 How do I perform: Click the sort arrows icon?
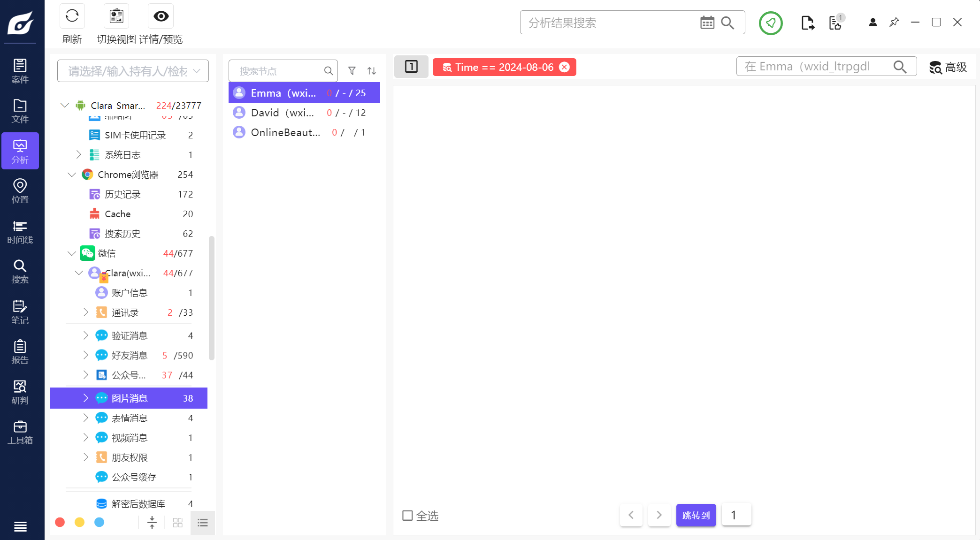[371, 71]
